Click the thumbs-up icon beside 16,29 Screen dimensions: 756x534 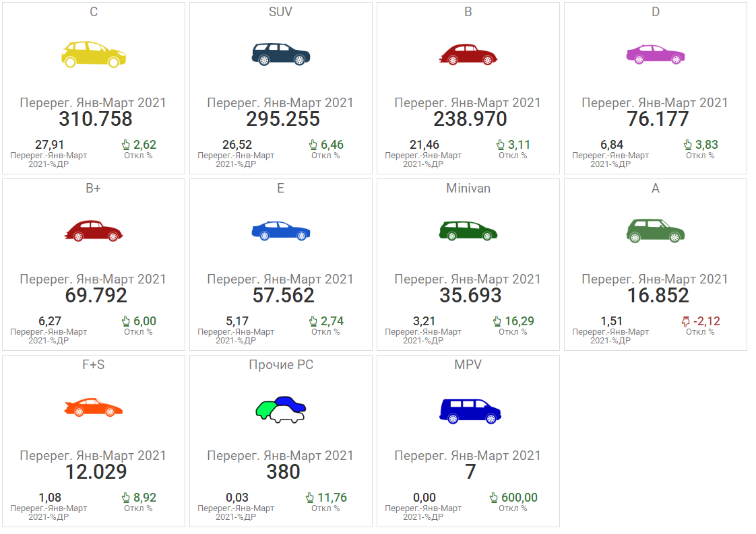click(x=497, y=322)
